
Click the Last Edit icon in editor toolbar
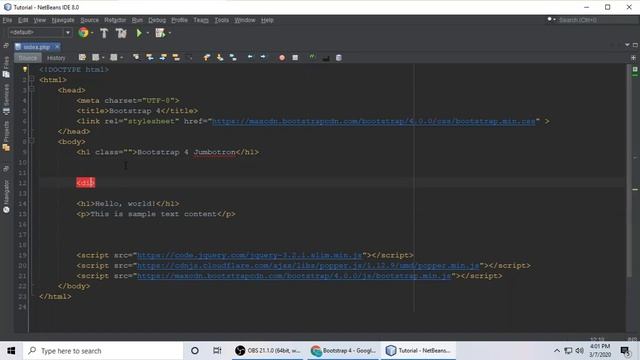point(82,58)
